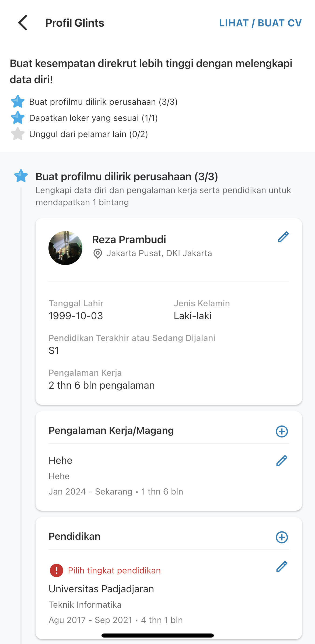Open Reza Prambudi profile photo
Screen dimensions: 315x644
(x=65, y=248)
